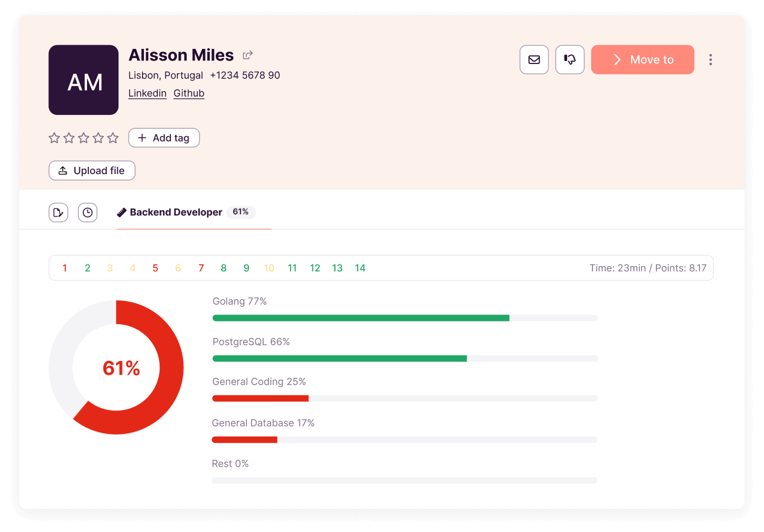The height and width of the screenshot is (532, 764).
Task: Click the Golang 77% progress bar
Action: [x=404, y=318]
